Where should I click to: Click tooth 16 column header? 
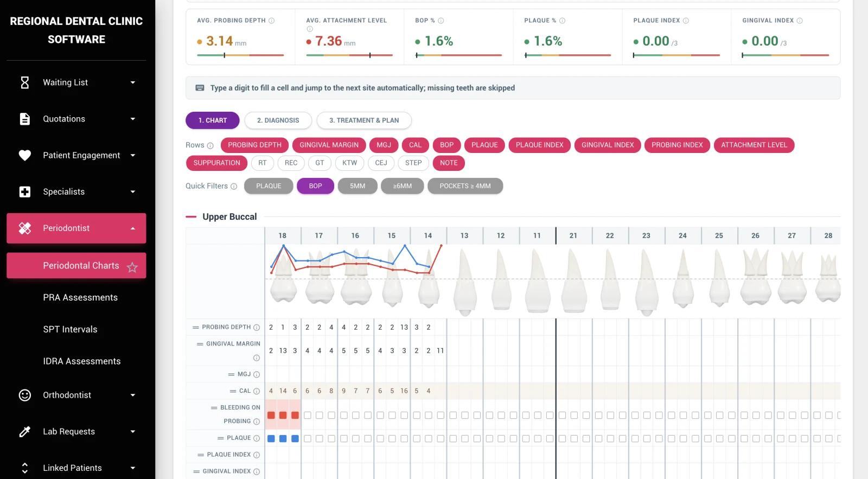tap(355, 235)
